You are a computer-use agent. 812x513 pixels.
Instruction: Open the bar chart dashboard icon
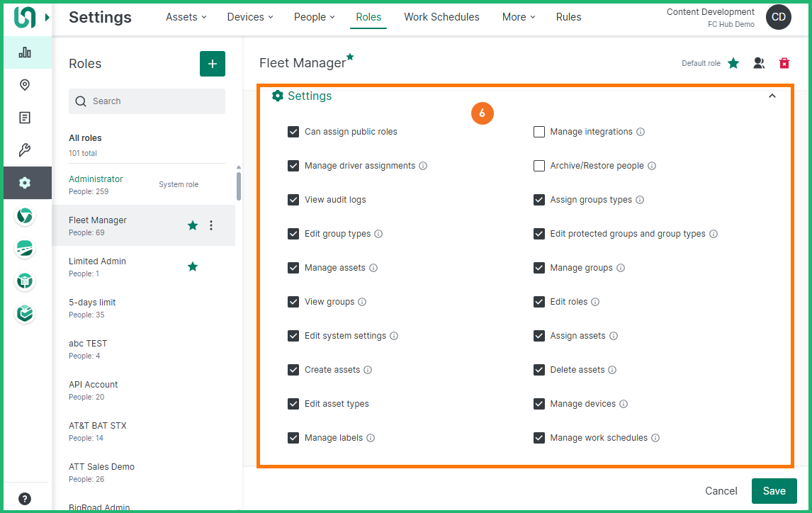coord(25,52)
